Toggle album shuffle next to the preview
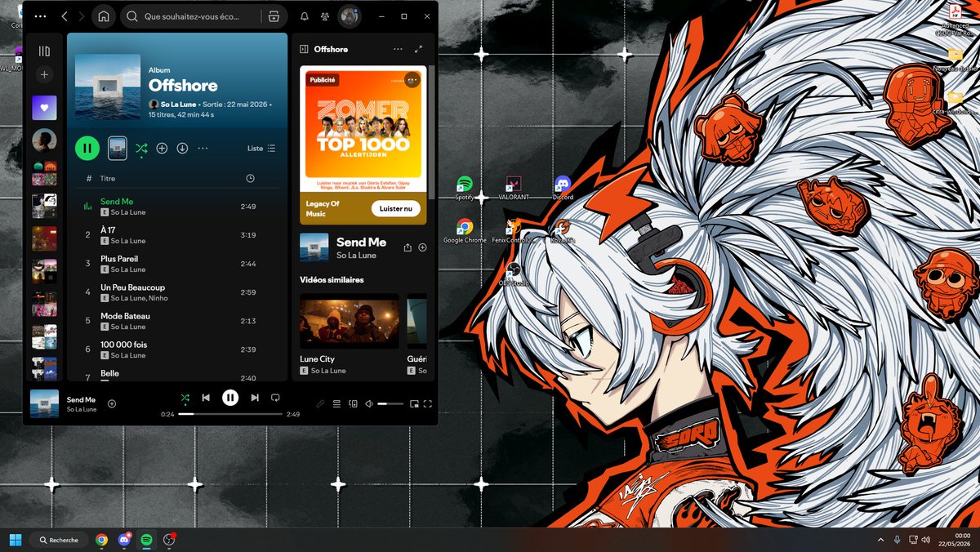Screen dimensions: 980x552 click(x=141, y=148)
